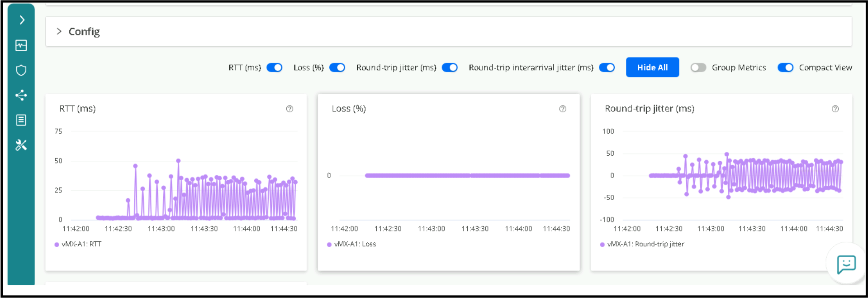Click the help icon on Loss chart

pyautogui.click(x=563, y=109)
